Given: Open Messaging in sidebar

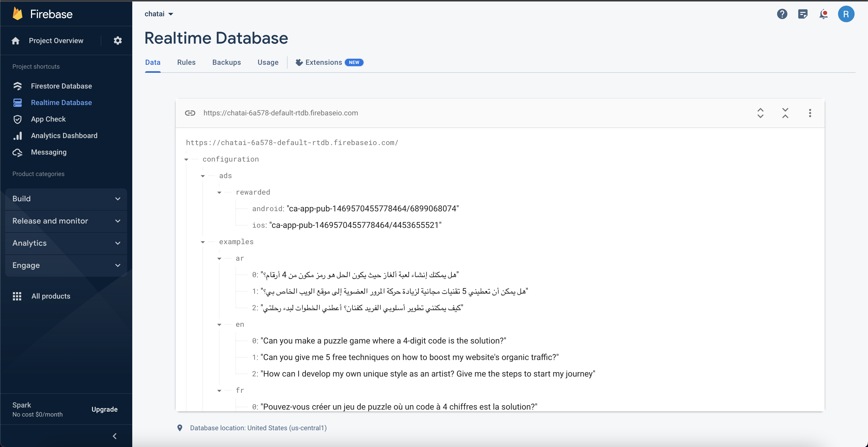Looking at the screenshot, I should tap(49, 152).
